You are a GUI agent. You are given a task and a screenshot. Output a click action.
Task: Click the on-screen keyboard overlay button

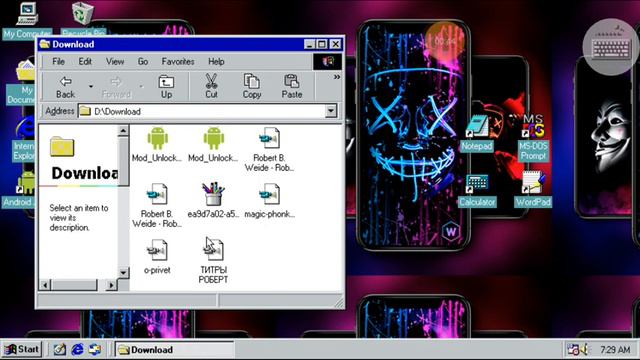point(611,47)
